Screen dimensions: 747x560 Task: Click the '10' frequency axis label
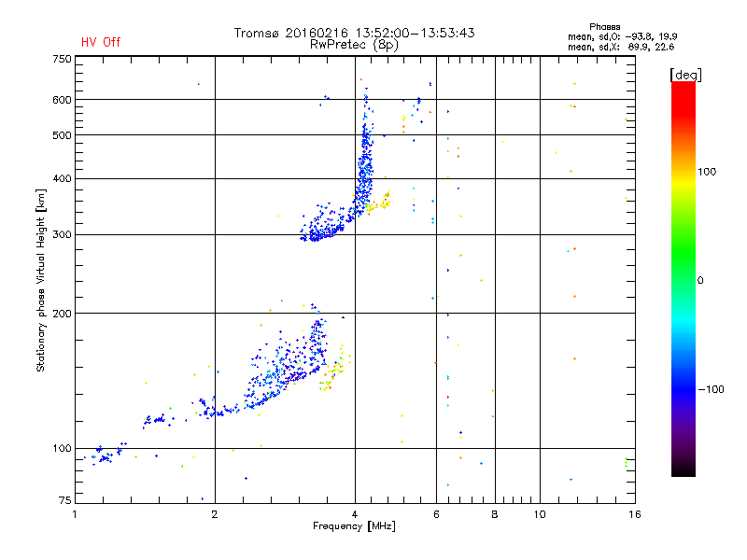click(540, 514)
